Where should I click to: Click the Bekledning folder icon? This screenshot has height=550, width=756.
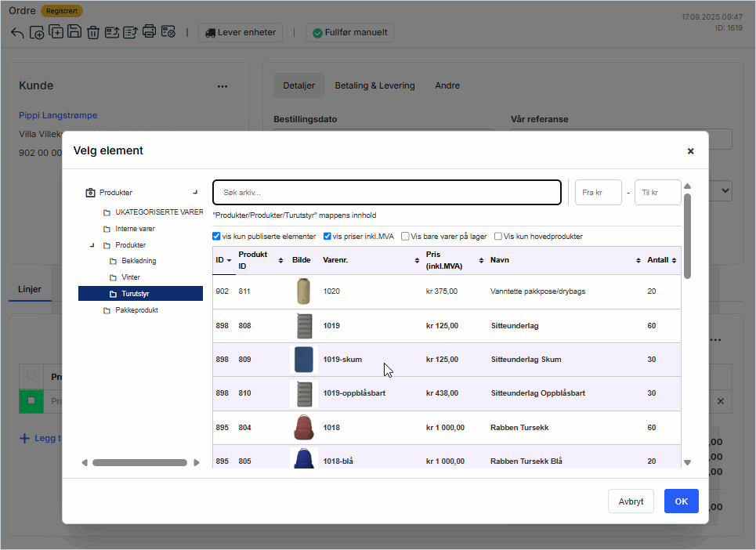point(114,261)
